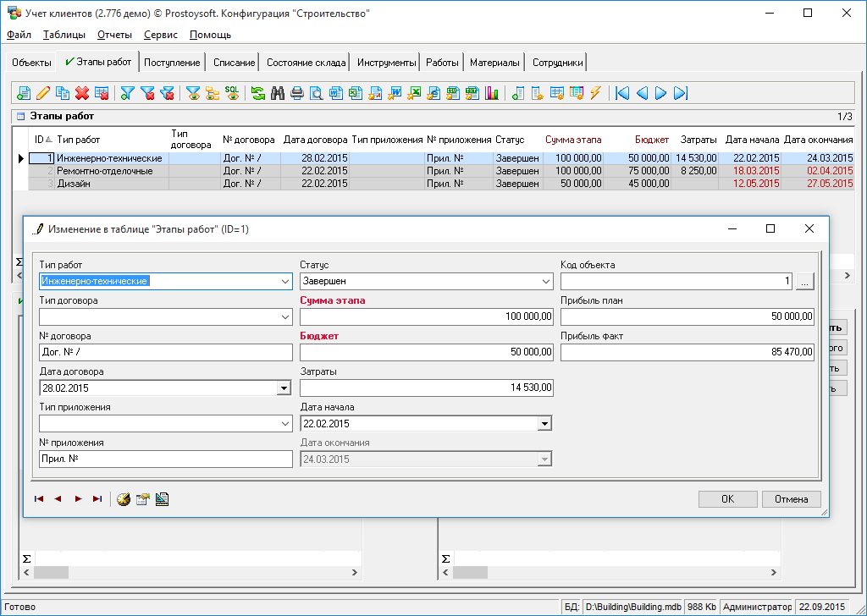Expand the Тип приложения combo box
This screenshot has height=616, width=867.
click(285, 424)
